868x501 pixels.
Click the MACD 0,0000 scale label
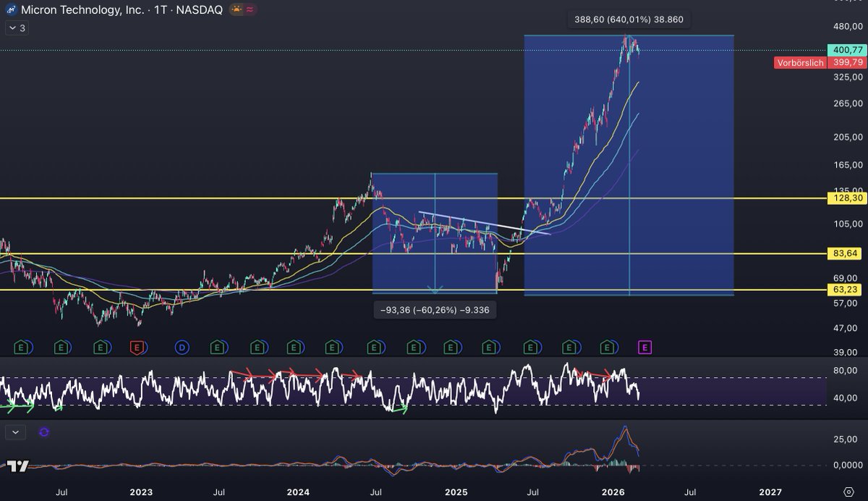(x=849, y=465)
